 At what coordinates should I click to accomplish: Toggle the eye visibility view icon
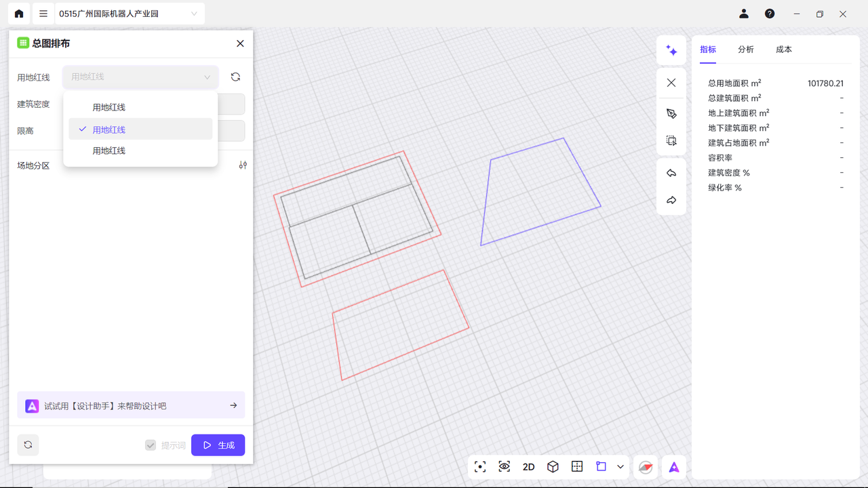pyautogui.click(x=504, y=466)
